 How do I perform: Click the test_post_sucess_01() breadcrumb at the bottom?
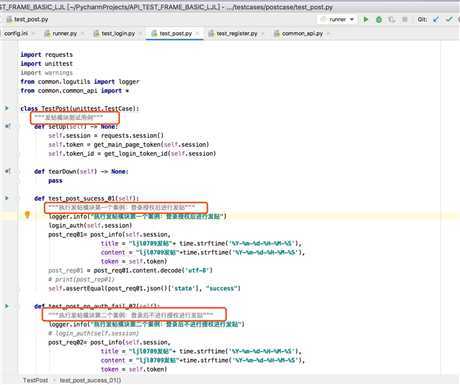click(90, 380)
